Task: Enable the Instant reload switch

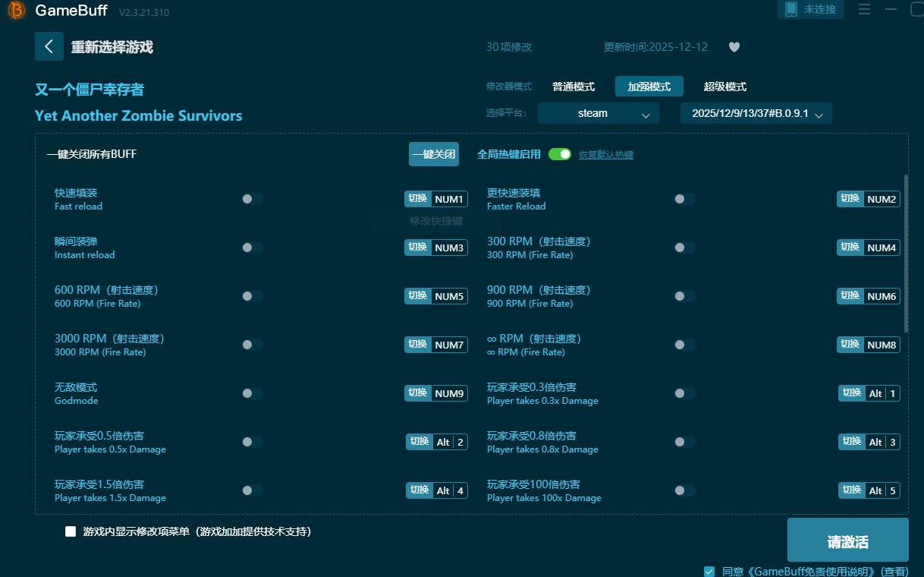Action: pyautogui.click(x=253, y=248)
